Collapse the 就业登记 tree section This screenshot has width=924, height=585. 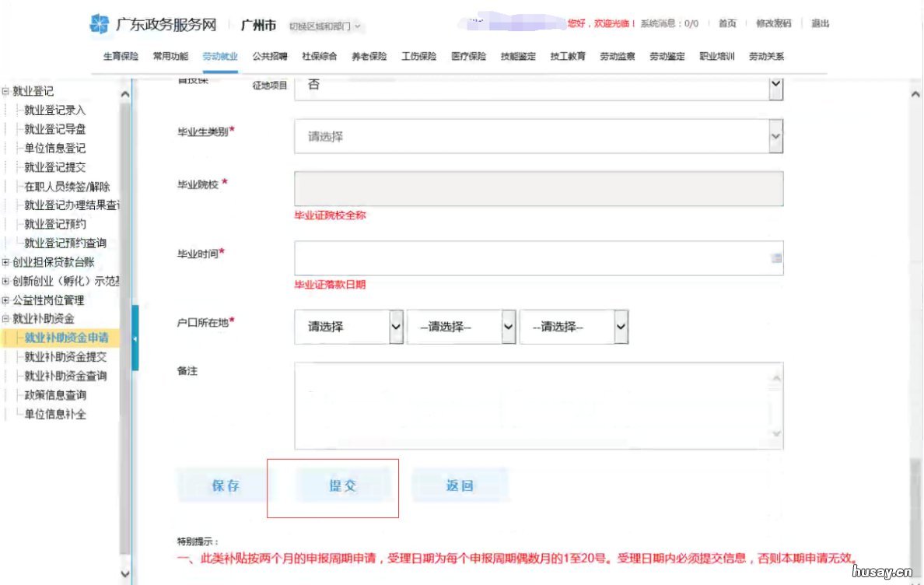pyautogui.click(x=5, y=90)
